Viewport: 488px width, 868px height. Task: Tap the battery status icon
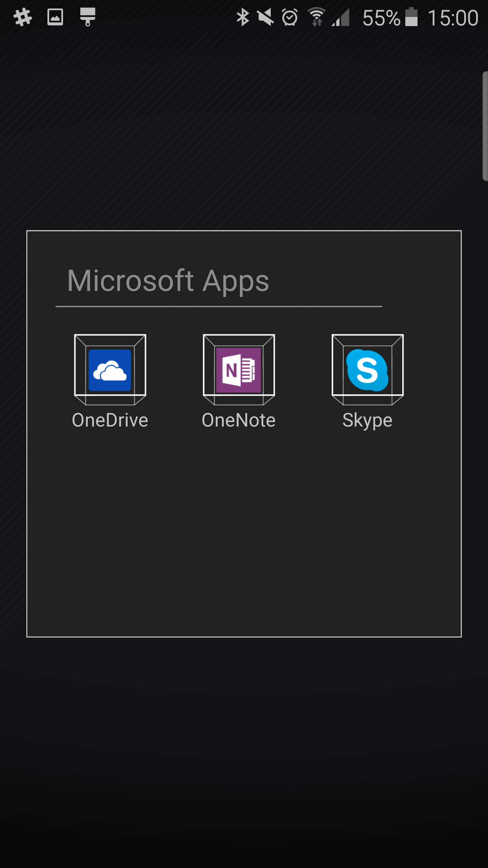tap(411, 17)
